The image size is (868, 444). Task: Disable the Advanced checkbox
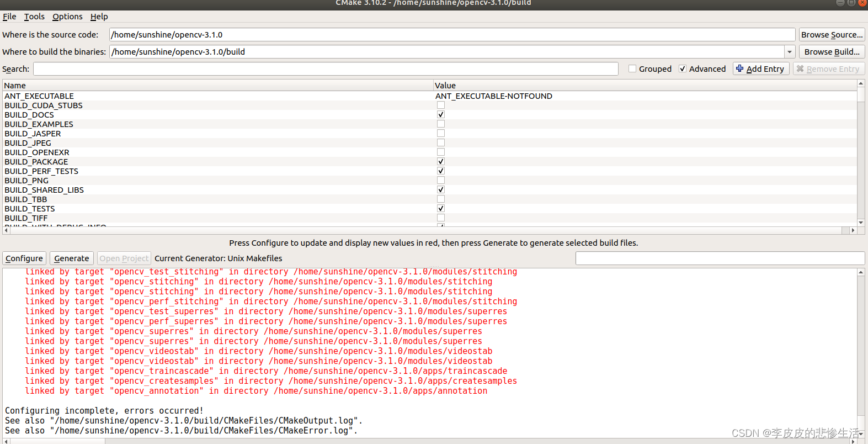click(x=683, y=68)
